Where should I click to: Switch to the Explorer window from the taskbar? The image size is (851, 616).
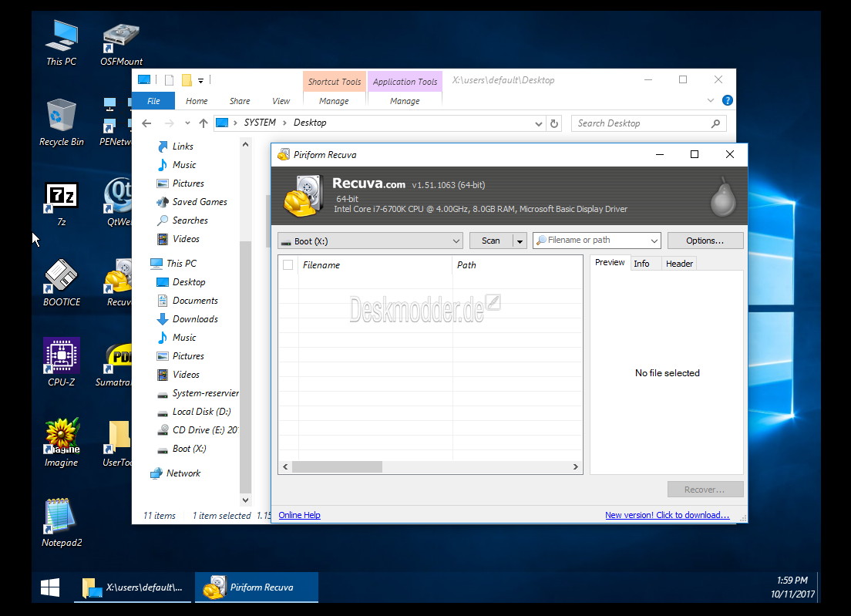[133, 587]
